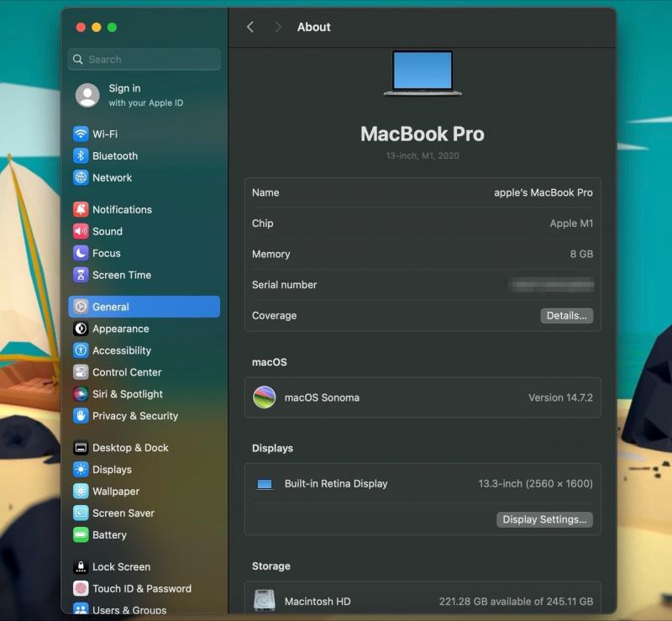Click the Apple ID avatar icon
The image size is (672, 621).
click(x=87, y=95)
